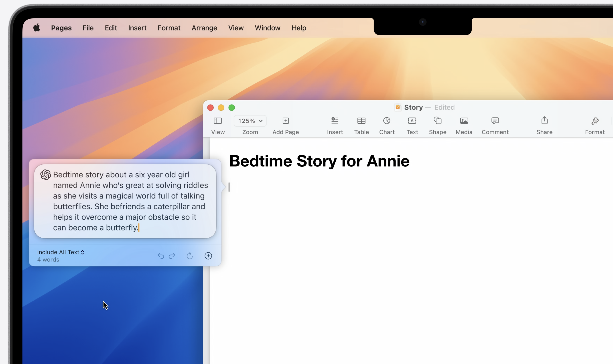Close the Story window
Viewport: 613px width, 364px height.
[210, 108]
